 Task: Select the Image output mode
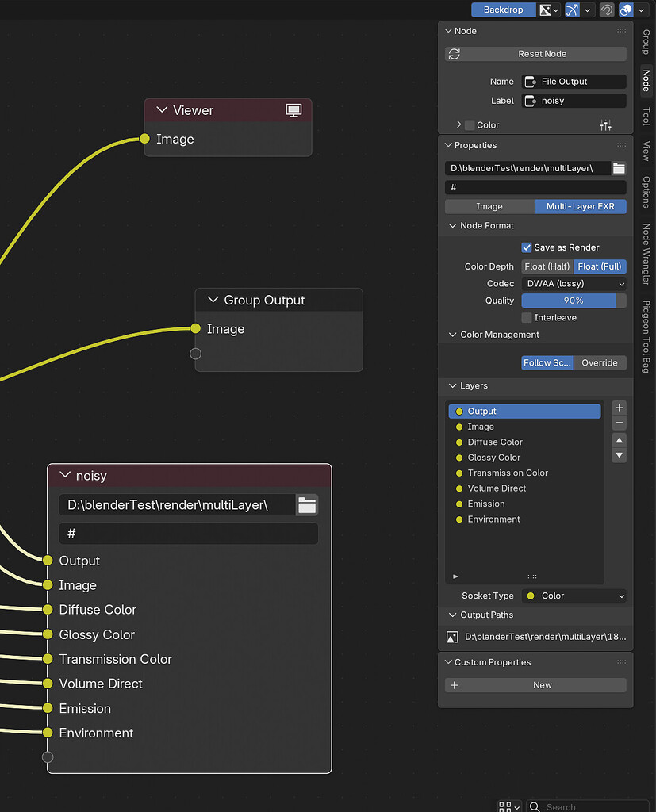pos(489,207)
